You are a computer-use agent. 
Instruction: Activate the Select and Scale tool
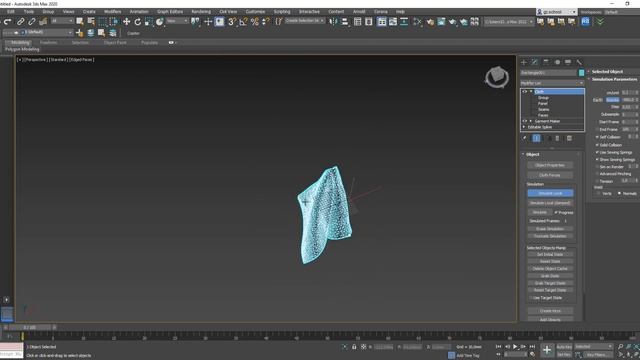point(149,22)
